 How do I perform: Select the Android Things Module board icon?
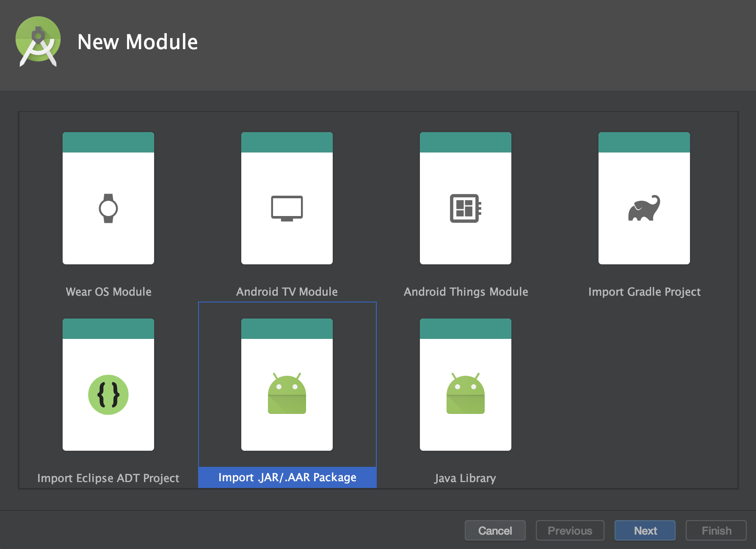[x=466, y=208]
